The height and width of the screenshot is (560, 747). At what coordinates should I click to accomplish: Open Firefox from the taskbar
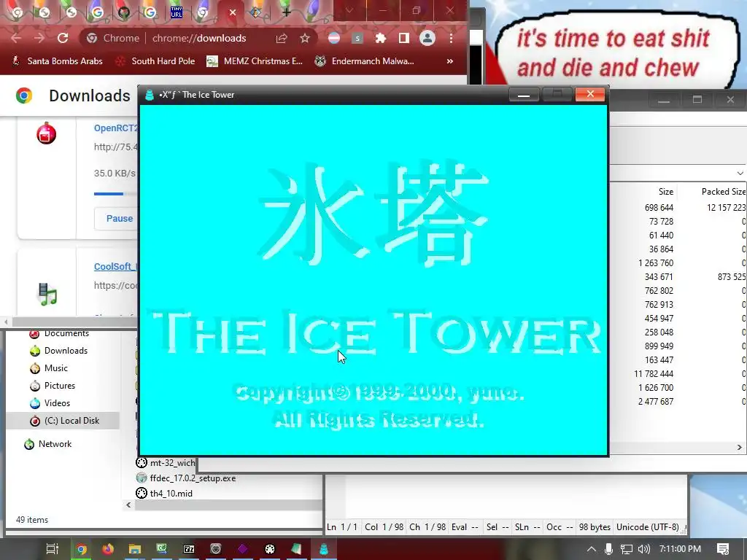(x=108, y=550)
